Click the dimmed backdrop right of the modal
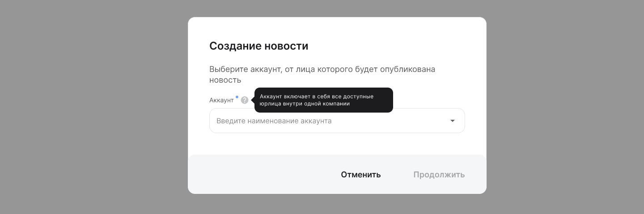This screenshot has height=214, width=644. pos(563,107)
